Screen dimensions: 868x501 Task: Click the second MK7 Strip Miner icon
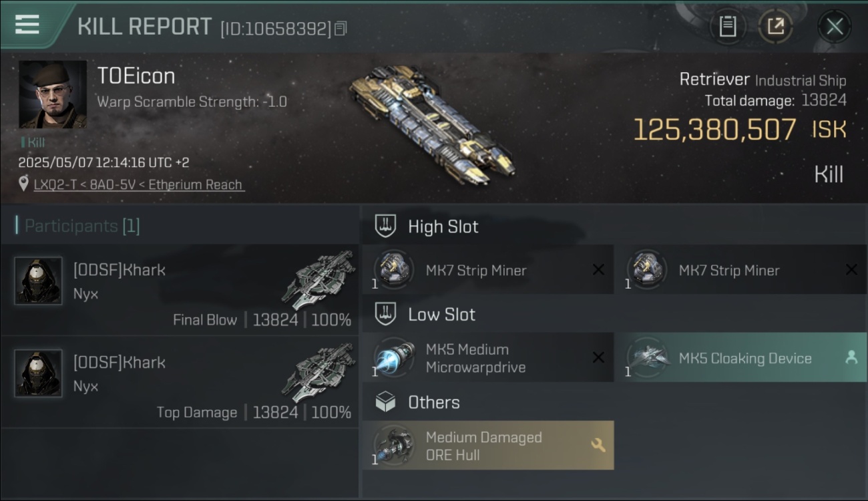[x=646, y=269]
